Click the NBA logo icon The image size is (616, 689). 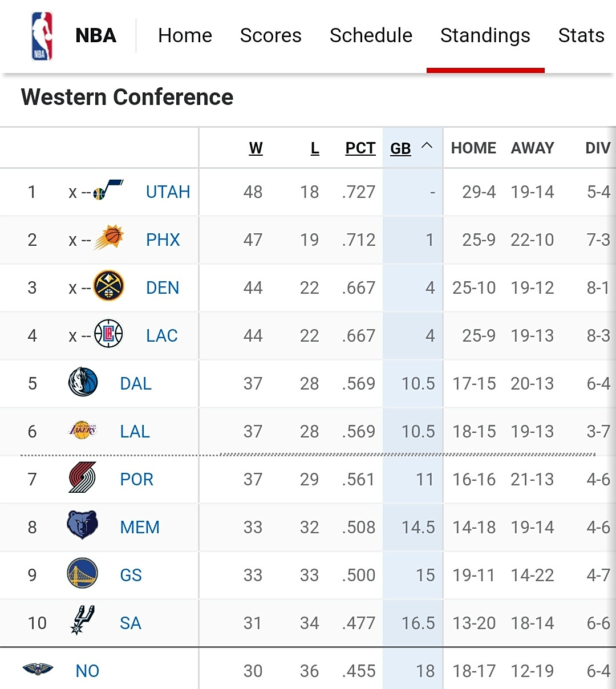(x=42, y=36)
